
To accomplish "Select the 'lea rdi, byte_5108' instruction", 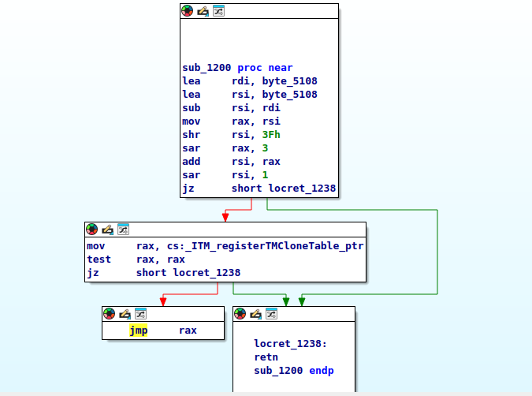I will (250, 80).
